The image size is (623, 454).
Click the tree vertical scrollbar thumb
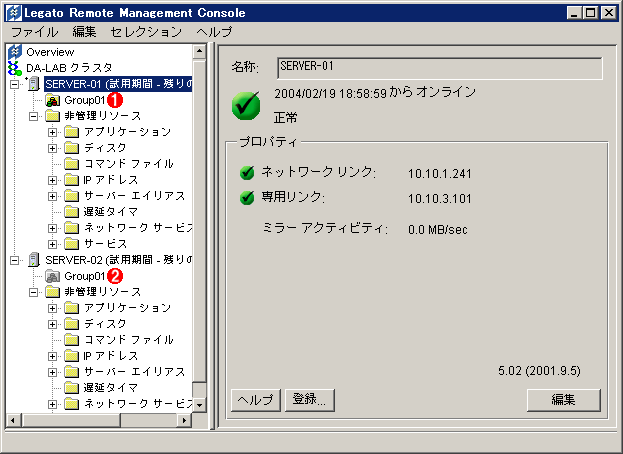point(199,221)
